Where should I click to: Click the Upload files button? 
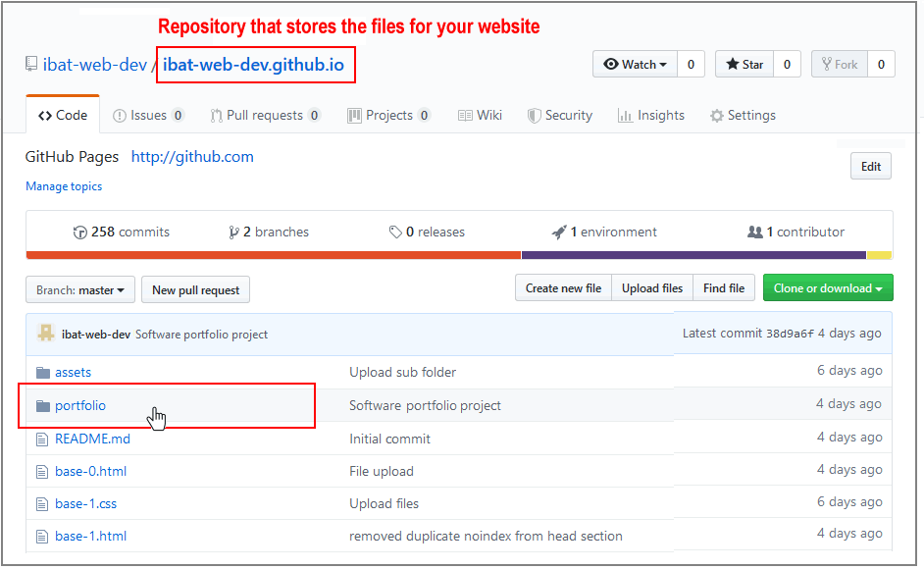click(651, 288)
